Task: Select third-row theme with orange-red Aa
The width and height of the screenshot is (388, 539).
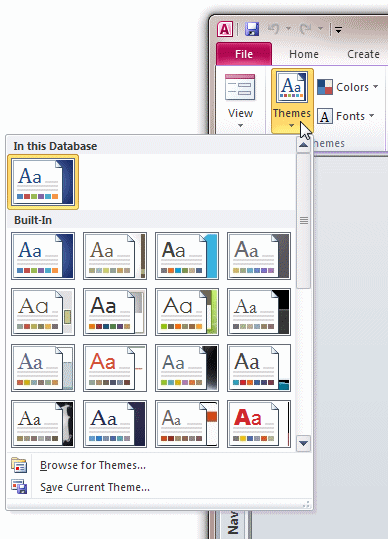Action: click(115, 368)
